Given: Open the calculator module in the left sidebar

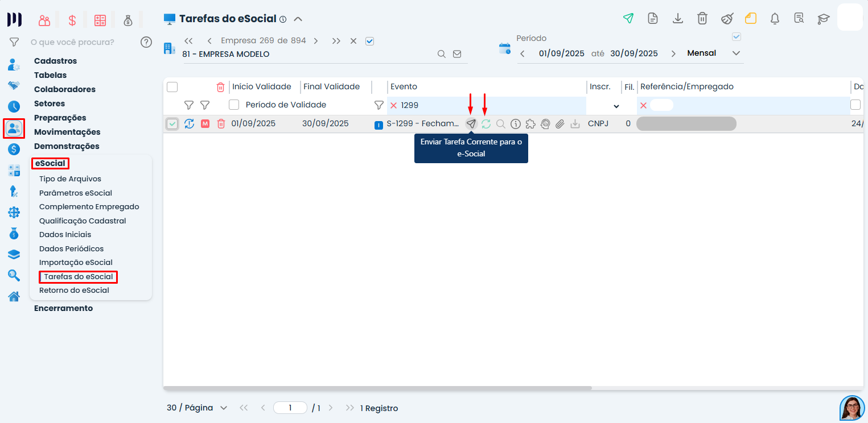Looking at the screenshot, I should 14,170.
